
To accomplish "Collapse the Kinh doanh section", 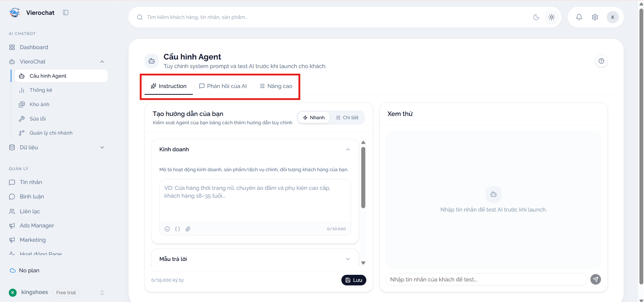I will [348, 149].
